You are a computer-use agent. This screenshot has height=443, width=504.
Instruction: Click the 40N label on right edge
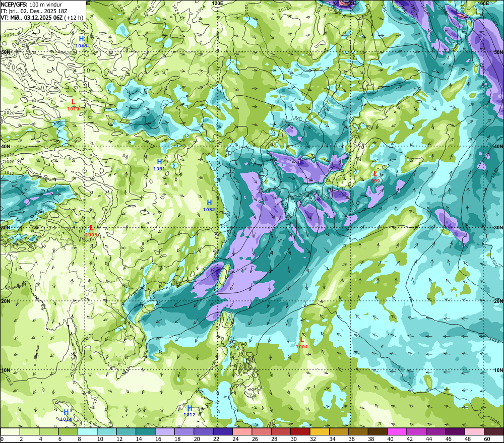coord(498,147)
